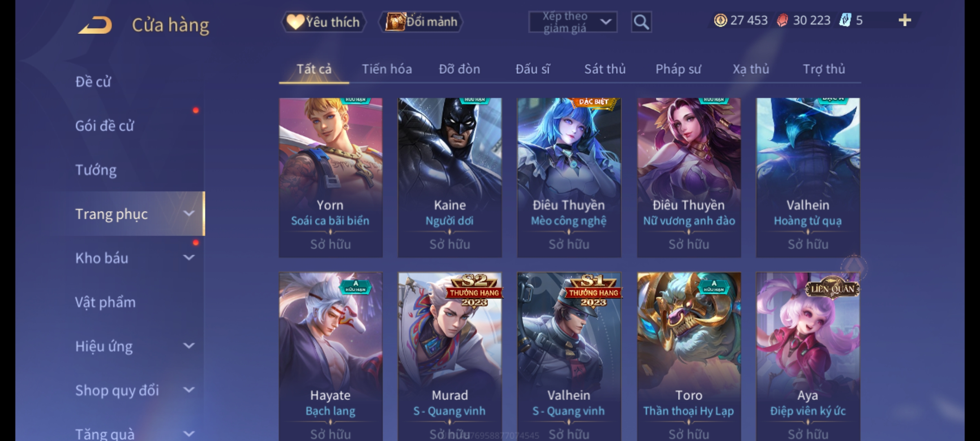This screenshot has height=441, width=980.
Task: Select the Kaine Người dơi skin card
Action: (450, 178)
